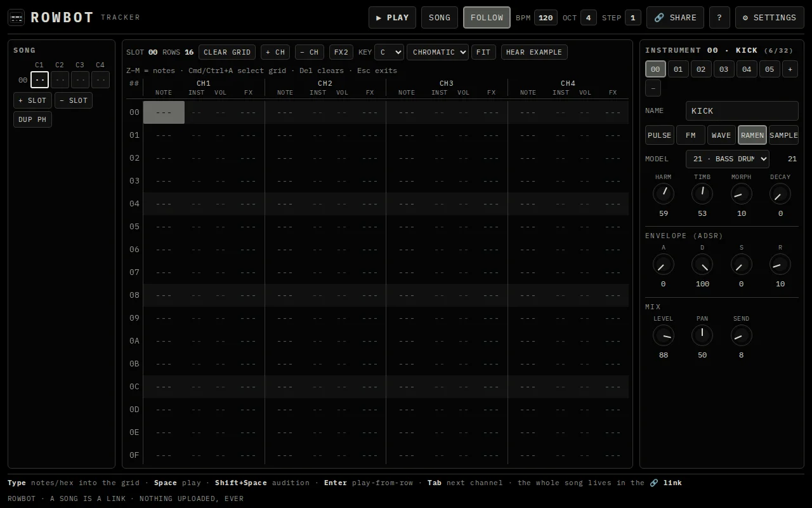Click the FIT button
Viewport: 812px width, 508px height.
coord(483,52)
